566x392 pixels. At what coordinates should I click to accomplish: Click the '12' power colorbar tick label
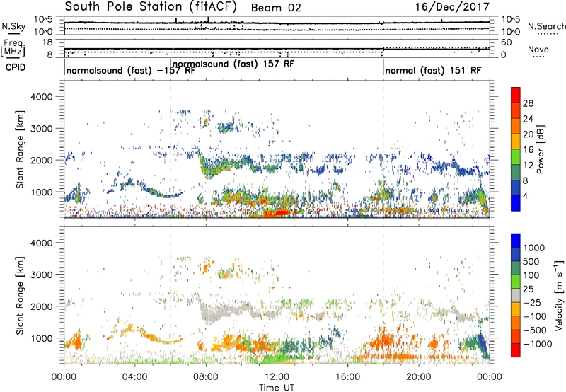(x=528, y=166)
